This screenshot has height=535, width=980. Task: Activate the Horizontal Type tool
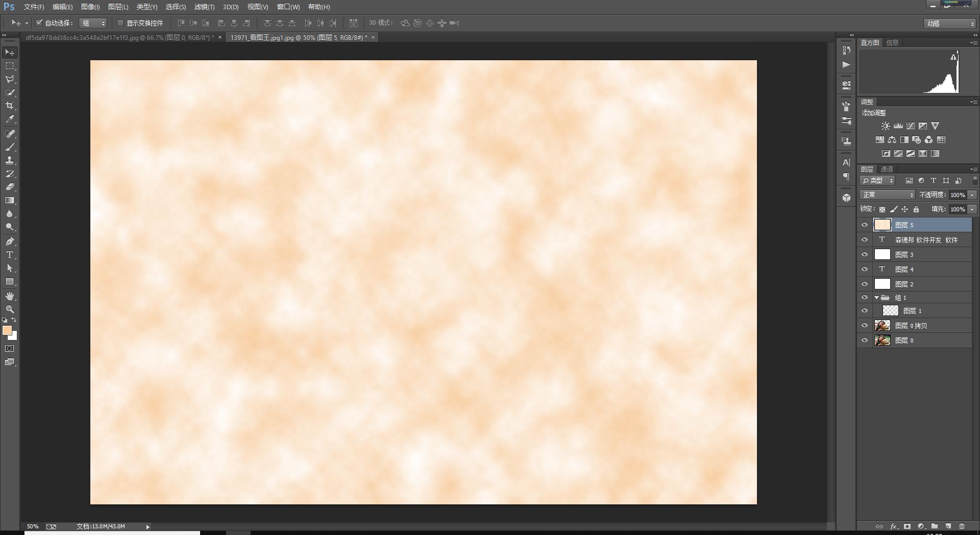click(10, 255)
